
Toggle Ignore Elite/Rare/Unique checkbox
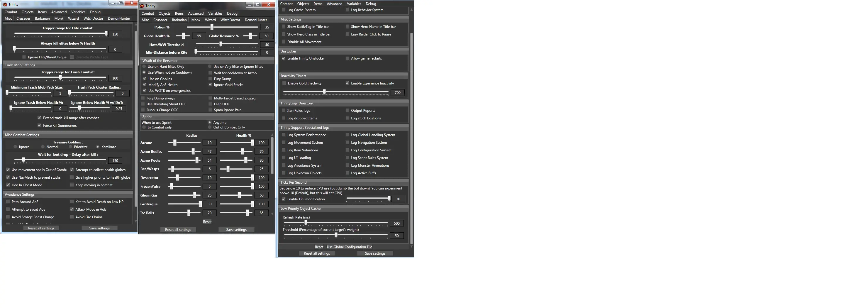tap(24, 57)
